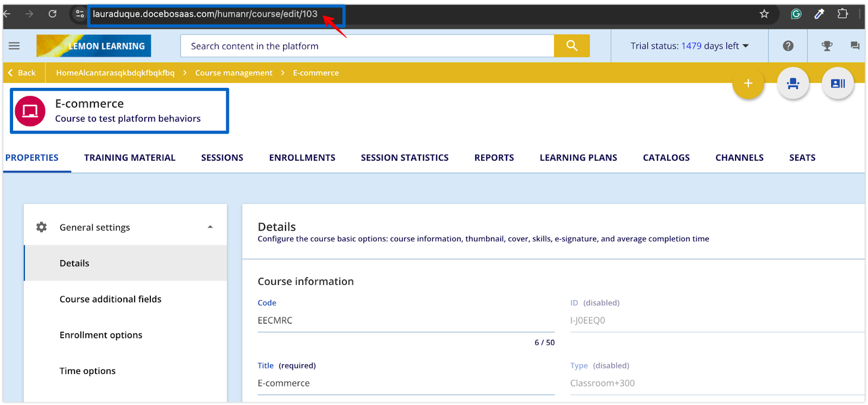This screenshot has width=868, height=405.
Task: Bookmark page with the star icon
Action: [764, 14]
